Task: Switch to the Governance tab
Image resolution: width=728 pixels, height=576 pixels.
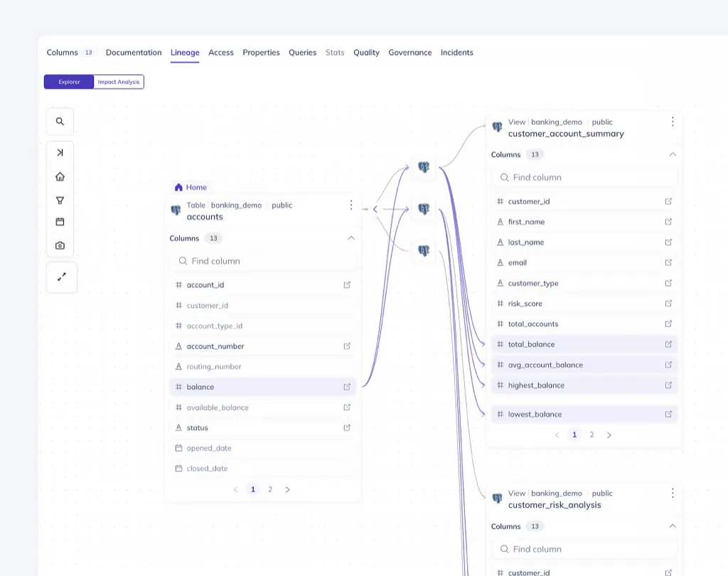Action: 409,53
